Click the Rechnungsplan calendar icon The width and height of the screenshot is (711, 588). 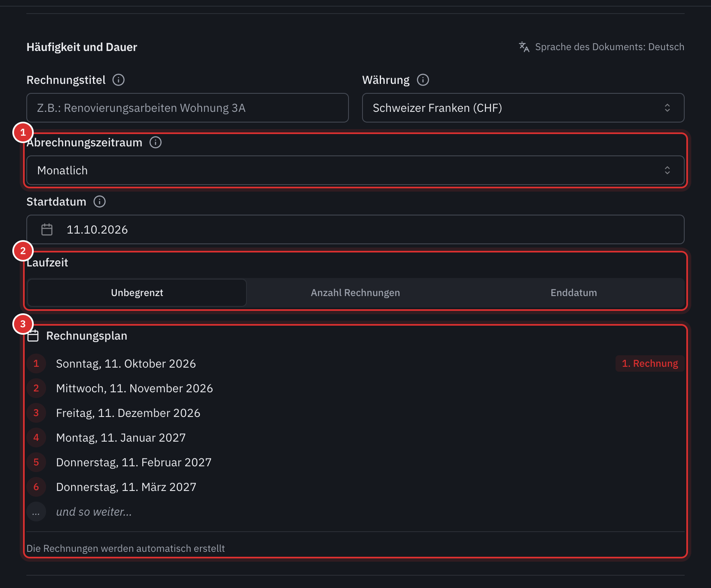coord(33,336)
